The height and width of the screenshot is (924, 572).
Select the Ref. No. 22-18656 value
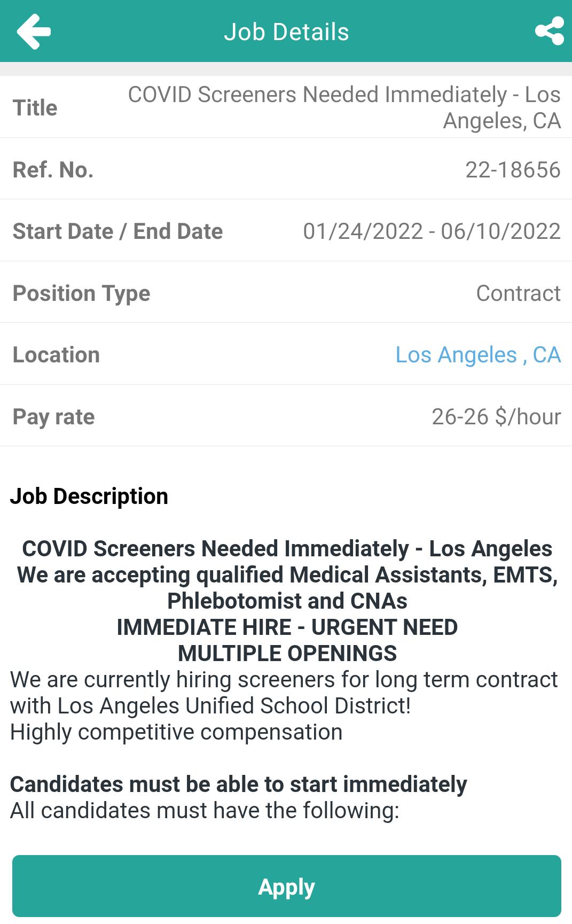point(513,170)
